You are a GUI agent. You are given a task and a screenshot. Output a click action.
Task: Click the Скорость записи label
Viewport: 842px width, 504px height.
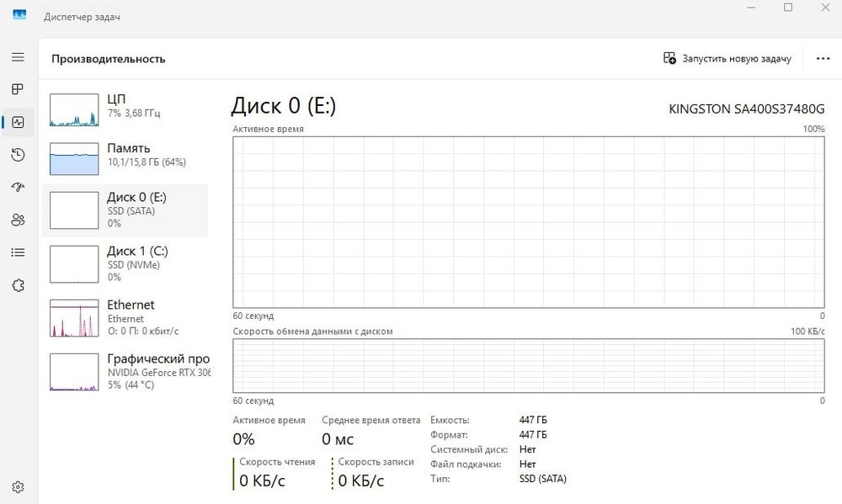pyautogui.click(x=376, y=462)
